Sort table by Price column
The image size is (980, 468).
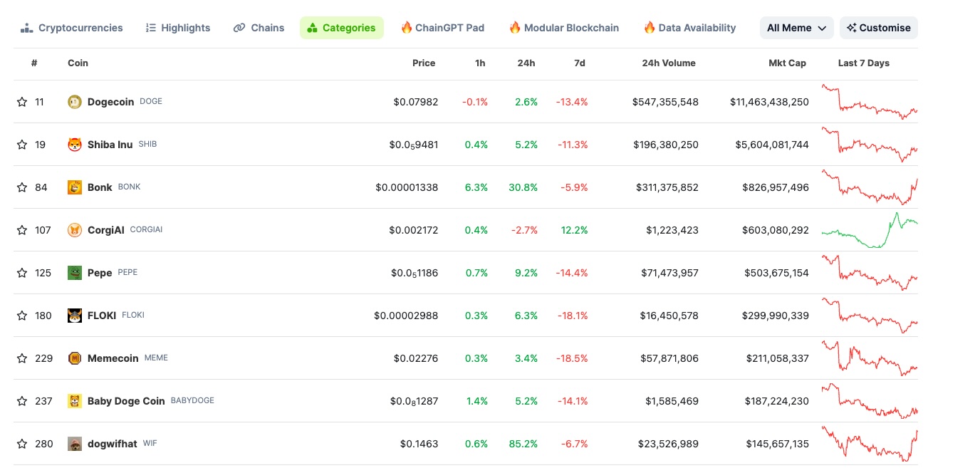click(424, 63)
